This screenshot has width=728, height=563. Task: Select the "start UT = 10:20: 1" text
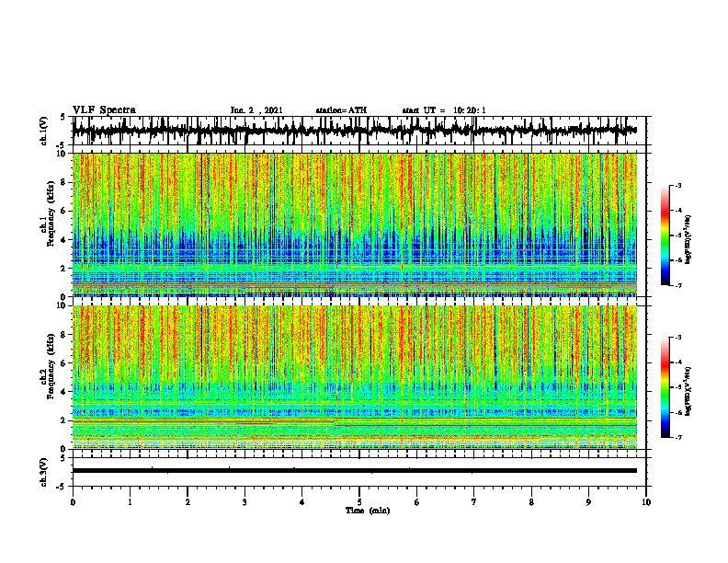444,110
